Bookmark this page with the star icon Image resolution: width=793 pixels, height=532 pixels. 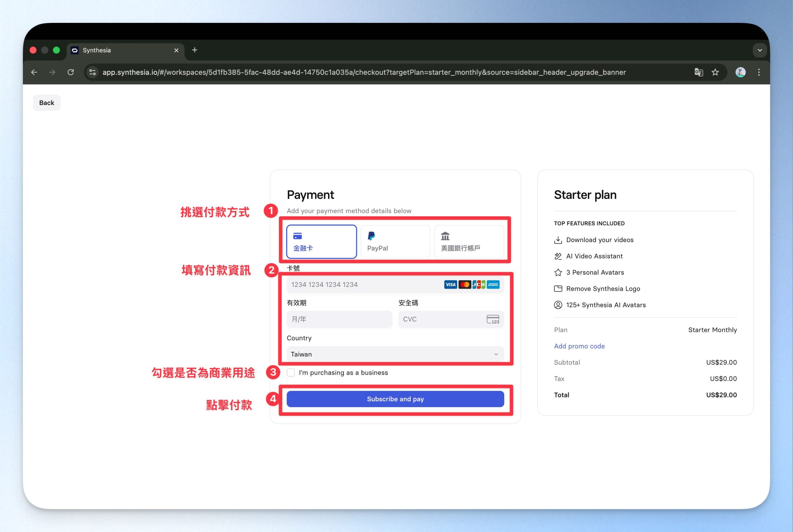point(715,72)
